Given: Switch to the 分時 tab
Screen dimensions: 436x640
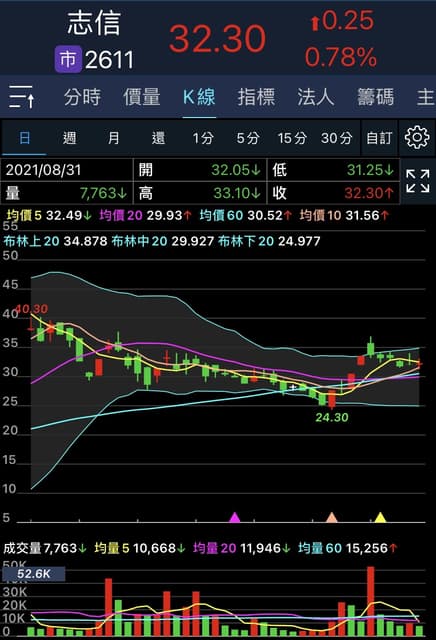Looking at the screenshot, I should pyautogui.click(x=82, y=97).
